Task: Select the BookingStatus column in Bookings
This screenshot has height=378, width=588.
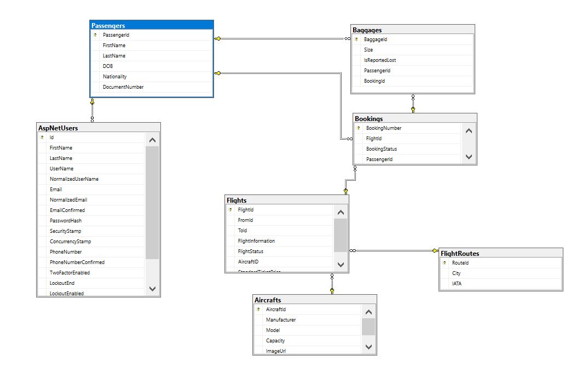Action: coord(408,149)
